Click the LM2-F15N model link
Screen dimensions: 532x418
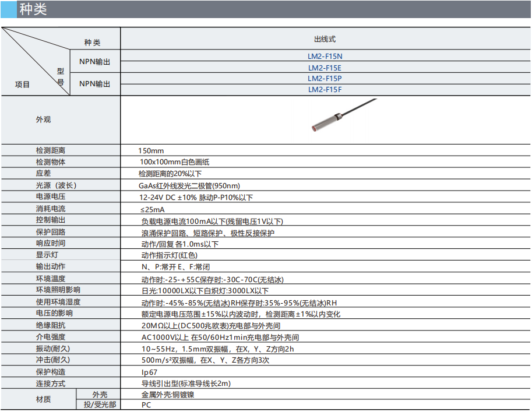pyautogui.click(x=325, y=57)
